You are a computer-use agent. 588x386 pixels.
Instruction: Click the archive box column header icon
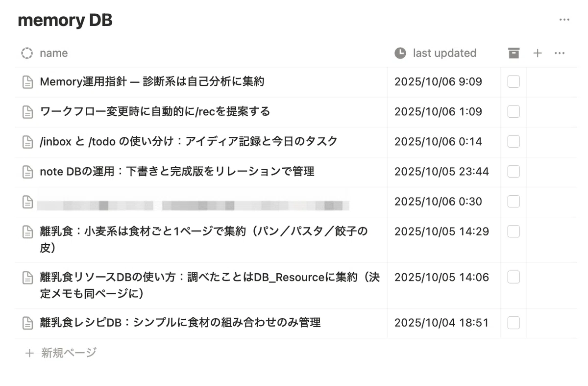(x=514, y=53)
